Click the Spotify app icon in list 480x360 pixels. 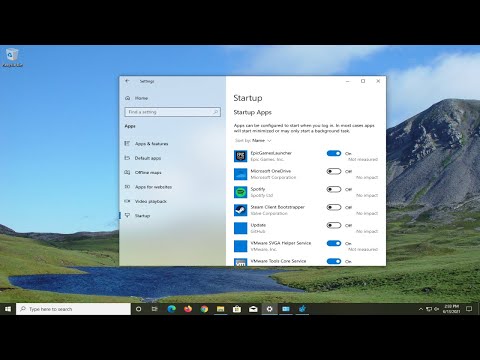[x=240, y=192]
